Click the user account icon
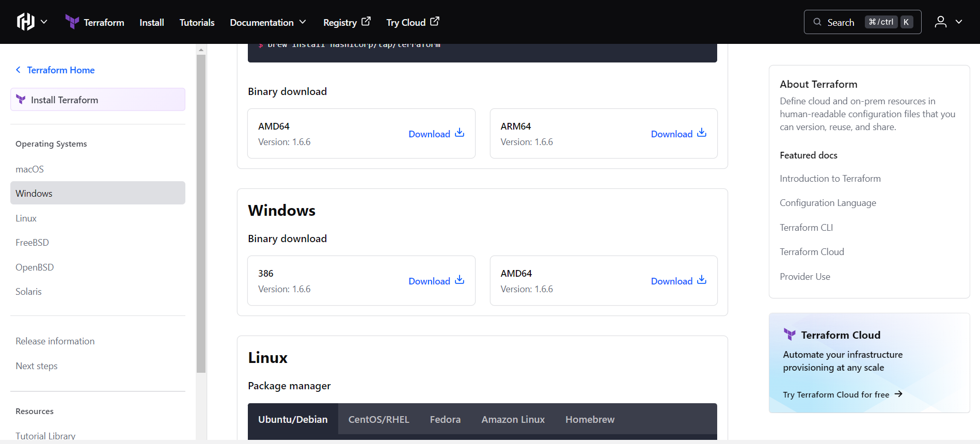This screenshot has height=444, width=980. 941,22
